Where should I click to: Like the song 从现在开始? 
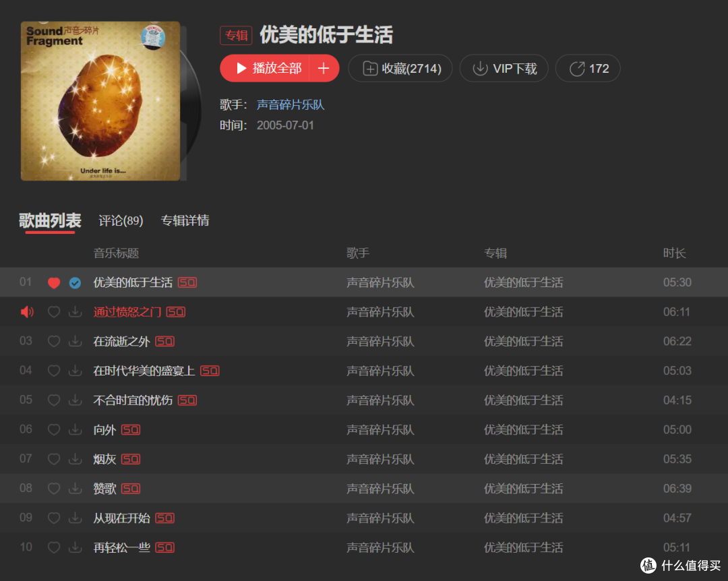tap(54, 518)
